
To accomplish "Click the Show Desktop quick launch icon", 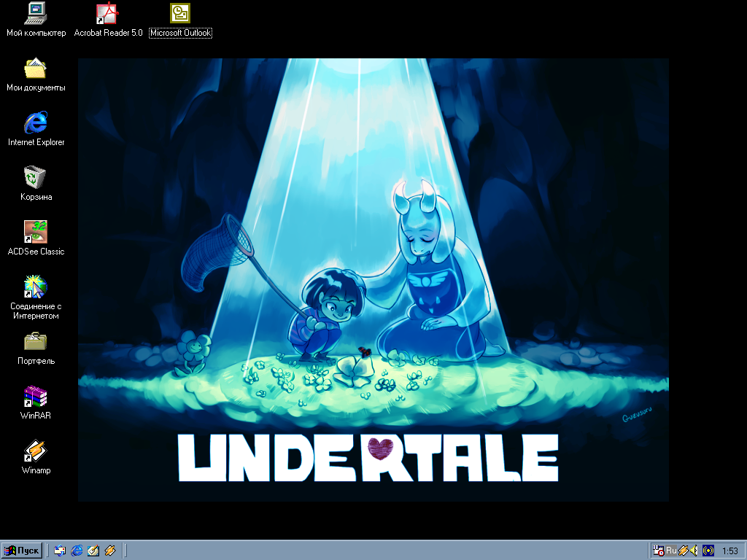I will [93, 551].
